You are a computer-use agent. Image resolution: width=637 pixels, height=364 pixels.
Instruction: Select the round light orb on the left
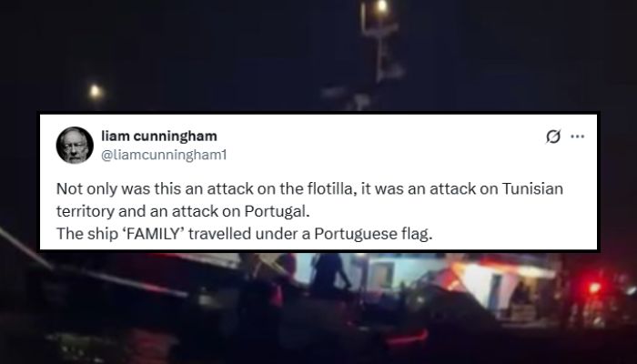(96, 92)
